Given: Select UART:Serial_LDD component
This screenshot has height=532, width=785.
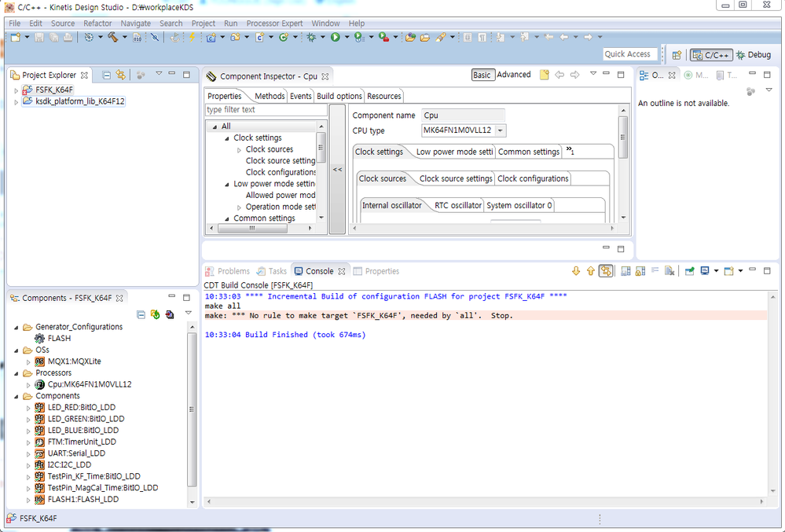Looking at the screenshot, I should point(76,453).
